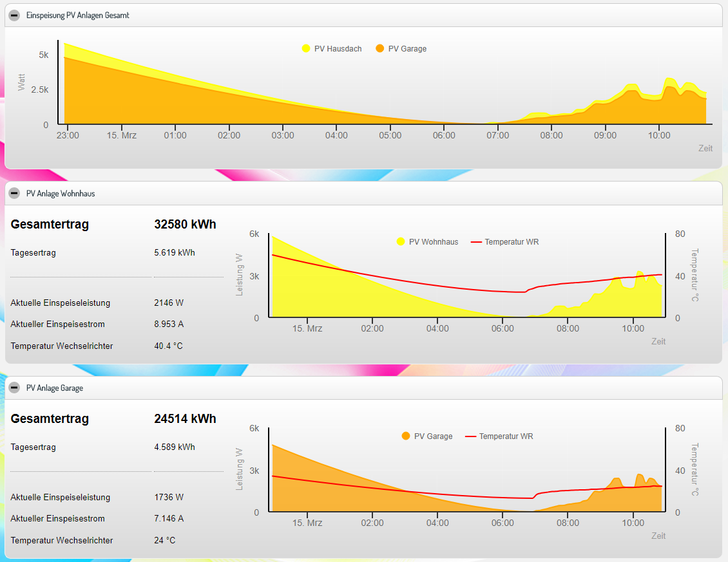
Task: Click the 15. Mrz label on top chart axis
Action: pyautogui.click(x=122, y=136)
